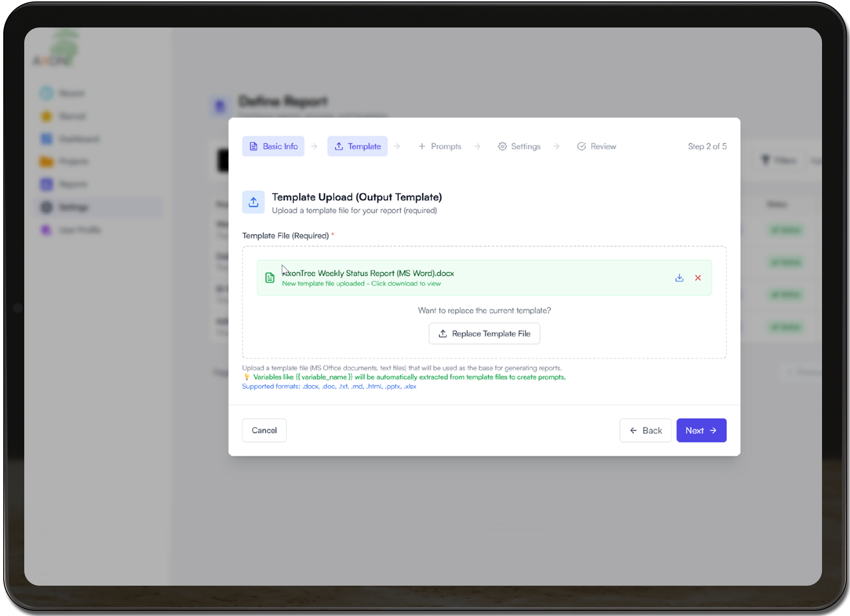The image size is (850, 616).
Task: Open Projects folder in the sidebar
Action: [x=73, y=161]
